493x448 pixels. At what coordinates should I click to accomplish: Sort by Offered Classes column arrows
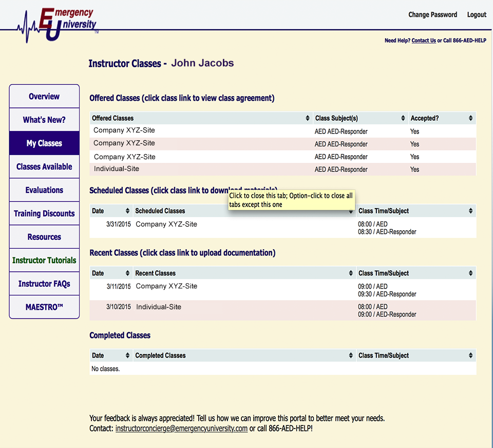pos(308,118)
